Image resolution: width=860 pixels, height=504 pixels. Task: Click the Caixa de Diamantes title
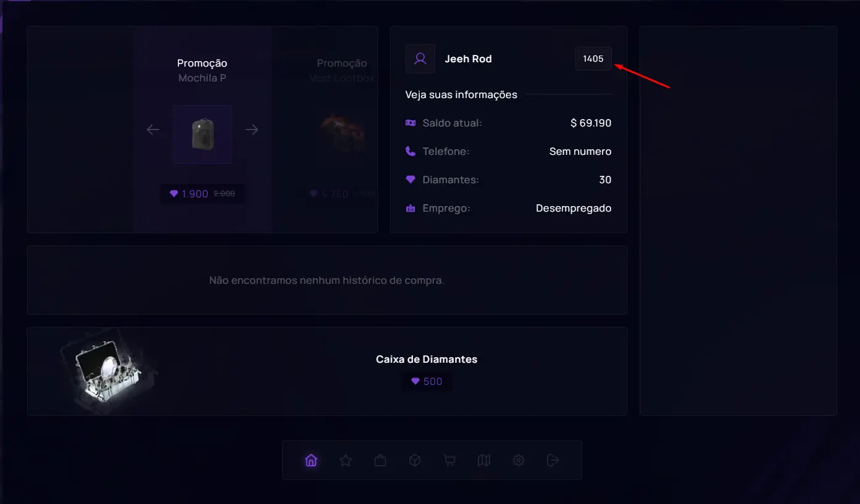coord(427,359)
